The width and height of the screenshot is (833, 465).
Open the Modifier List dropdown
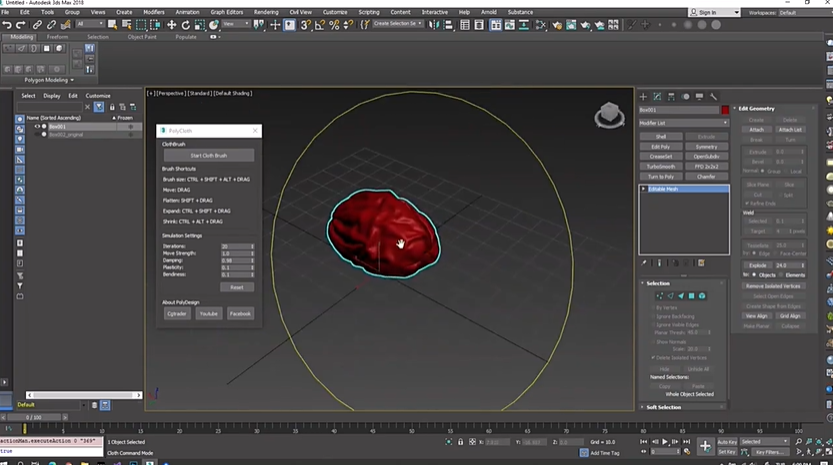[x=684, y=123]
